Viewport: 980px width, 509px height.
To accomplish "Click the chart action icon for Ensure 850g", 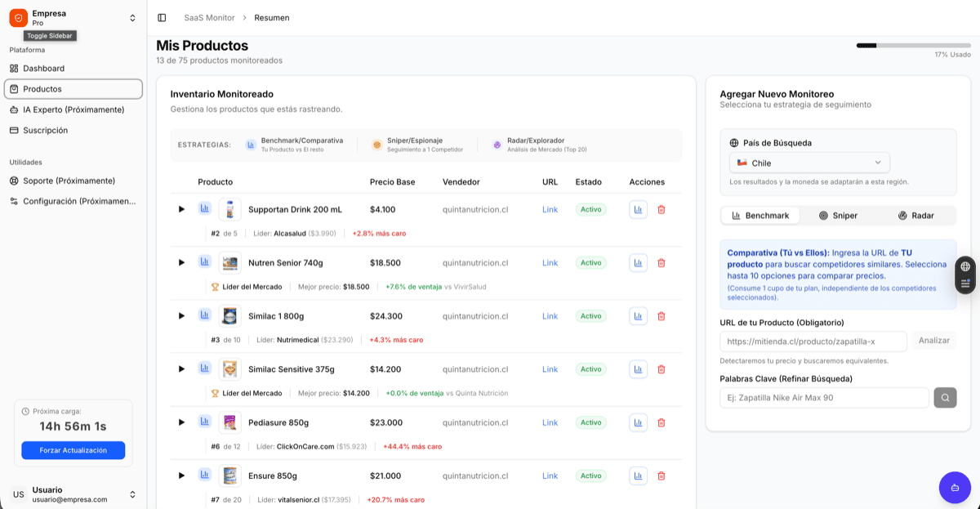I will pos(638,475).
